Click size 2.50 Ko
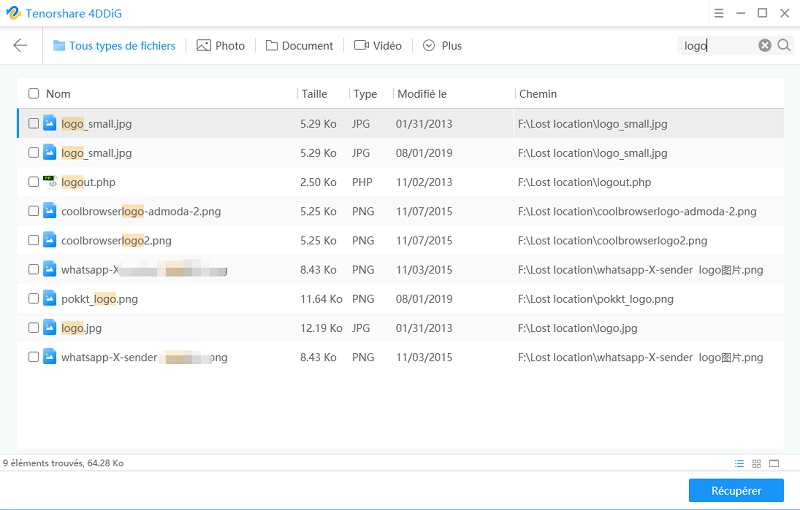The height and width of the screenshot is (510, 800). pos(318,182)
